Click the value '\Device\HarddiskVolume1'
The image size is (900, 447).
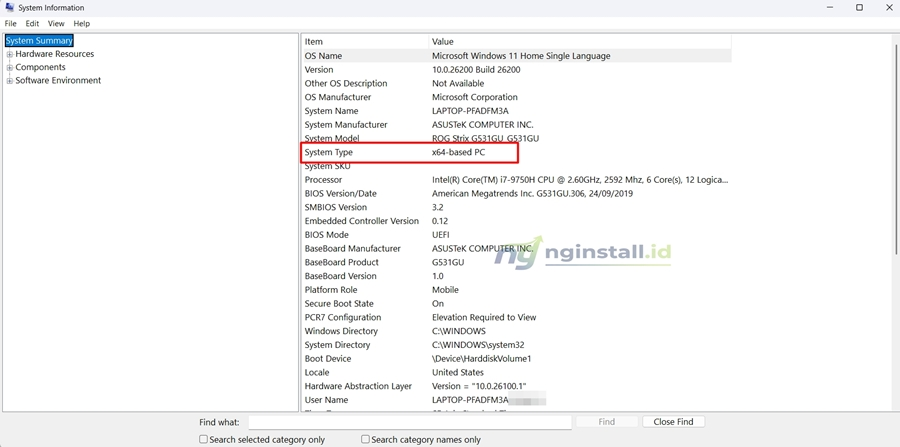tap(482, 359)
